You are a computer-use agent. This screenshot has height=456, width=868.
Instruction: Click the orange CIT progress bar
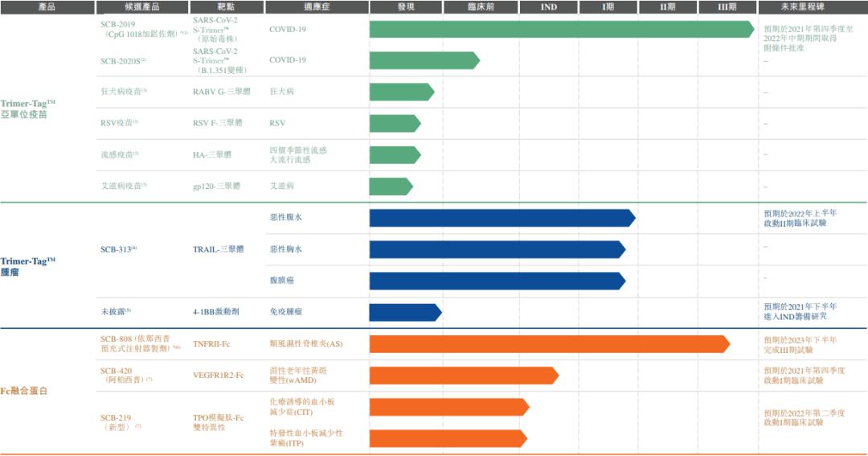coord(449,407)
